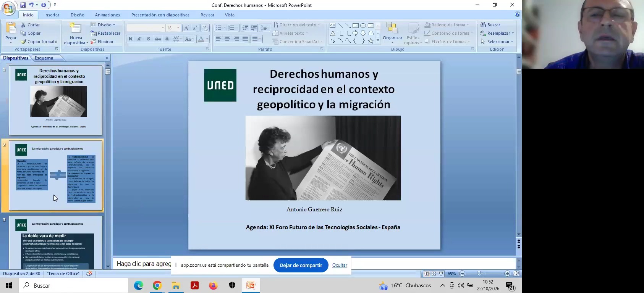The height and width of the screenshot is (293, 644).
Task: Toggle underline (S) formatting
Action: pos(148,39)
